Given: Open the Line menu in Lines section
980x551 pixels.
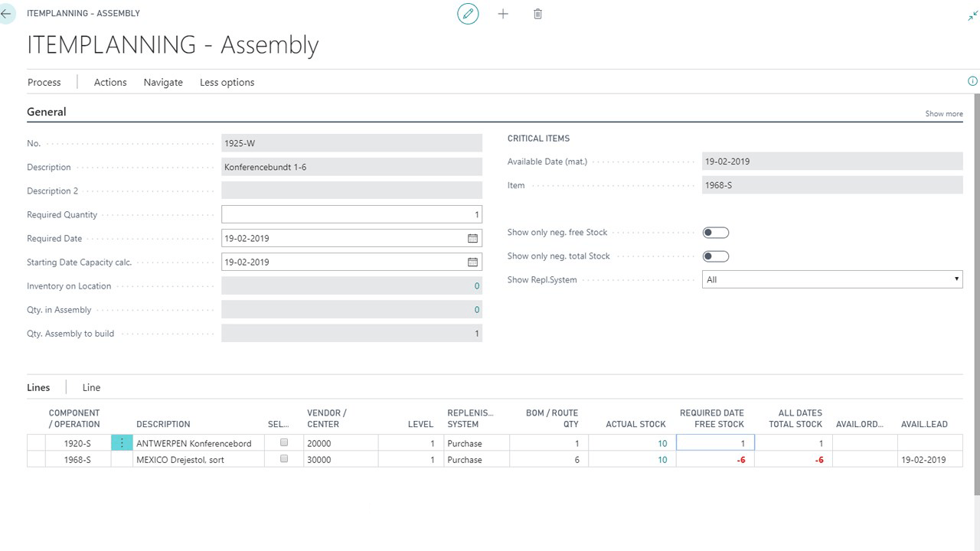Looking at the screenshot, I should pyautogui.click(x=91, y=387).
